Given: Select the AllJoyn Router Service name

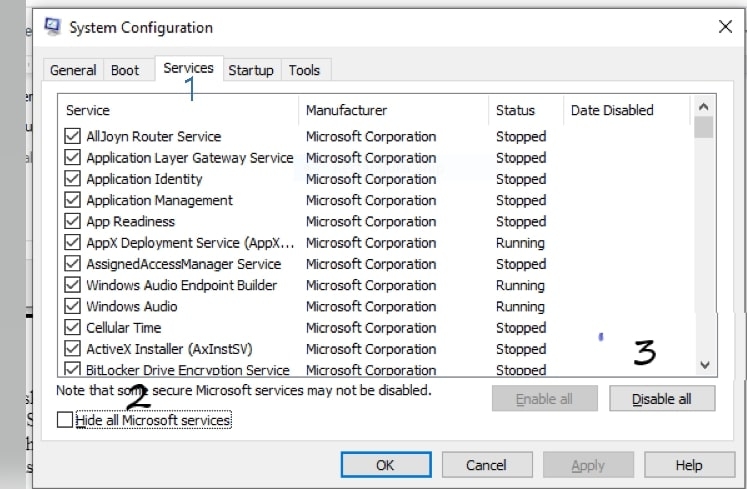Looking at the screenshot, I should click(x=154, y=136).
